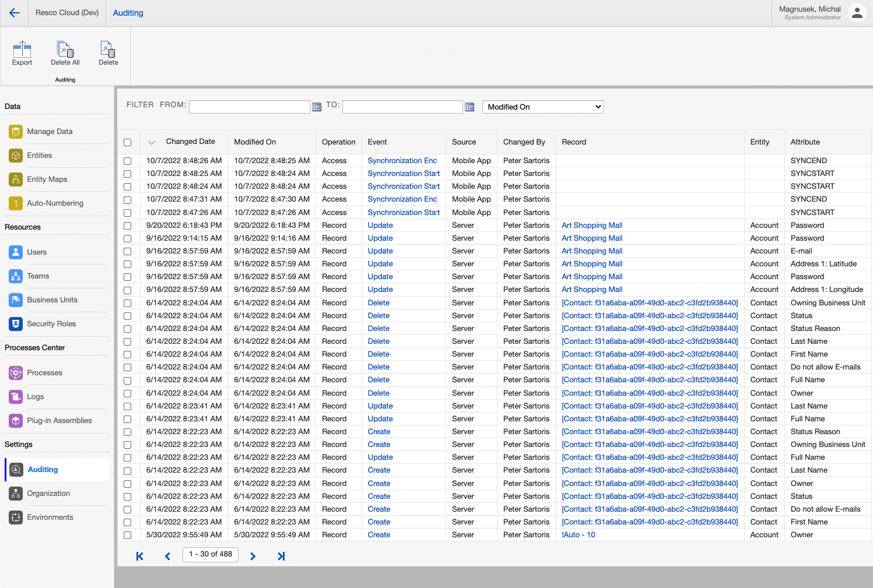
Task: Go to the next page of results
Action: pyautogui.click(x=253, y=557)
